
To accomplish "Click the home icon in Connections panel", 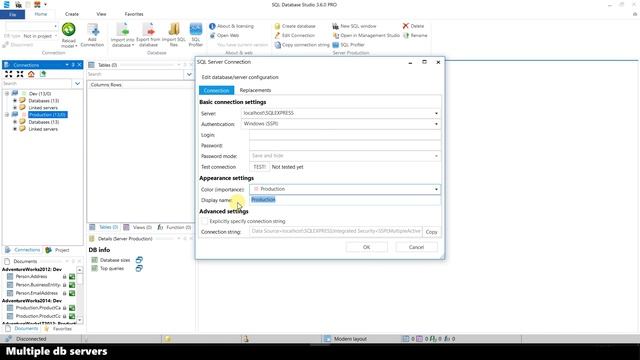I will (31, 74).
